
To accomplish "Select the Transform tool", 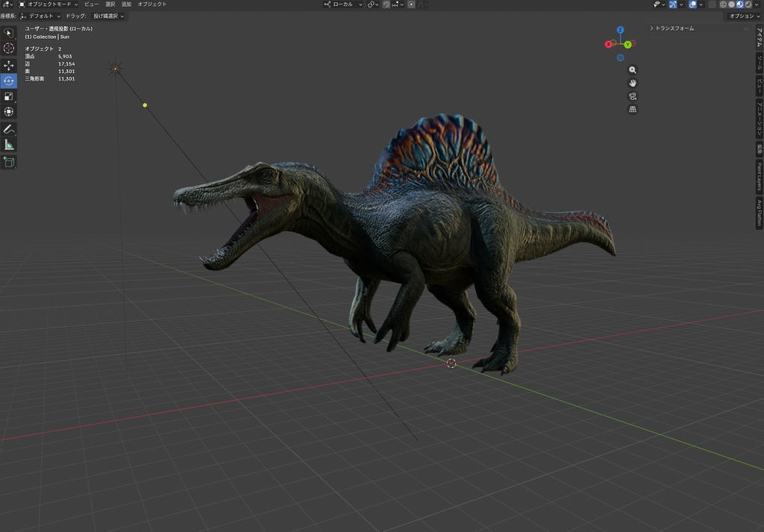I will click(9, 112).
